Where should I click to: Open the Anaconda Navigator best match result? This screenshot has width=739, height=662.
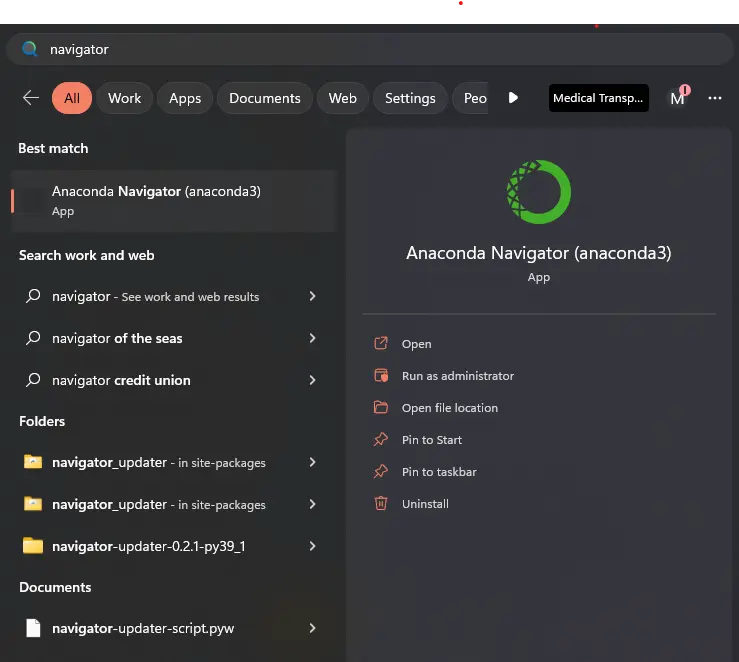point(173,201)
